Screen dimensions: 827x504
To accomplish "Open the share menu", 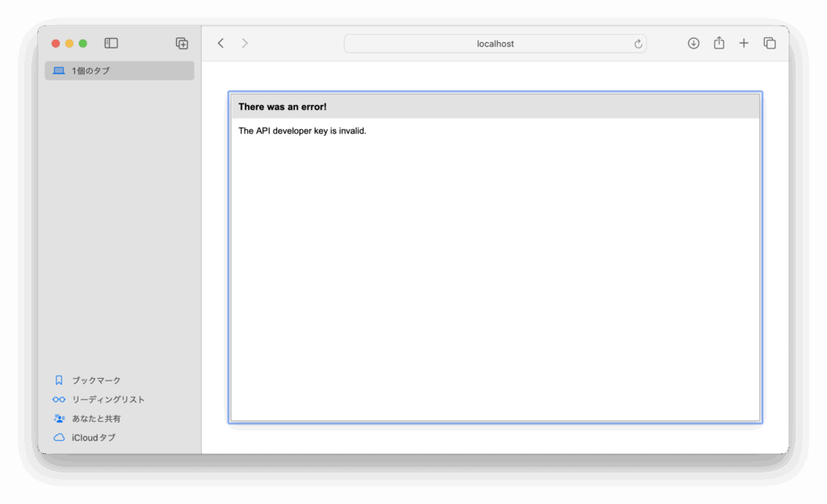I will click(719, 44).
